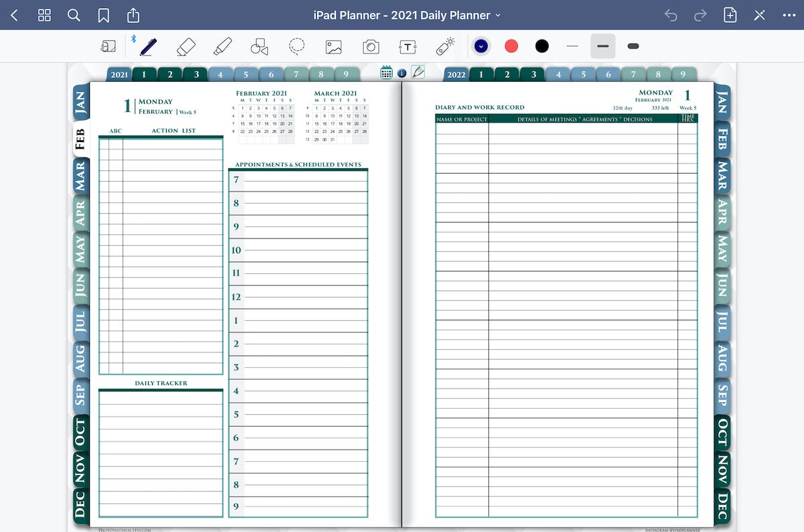The image size is (804, 532).
Task: Redo the last action
Action: [x=700, y=15]
